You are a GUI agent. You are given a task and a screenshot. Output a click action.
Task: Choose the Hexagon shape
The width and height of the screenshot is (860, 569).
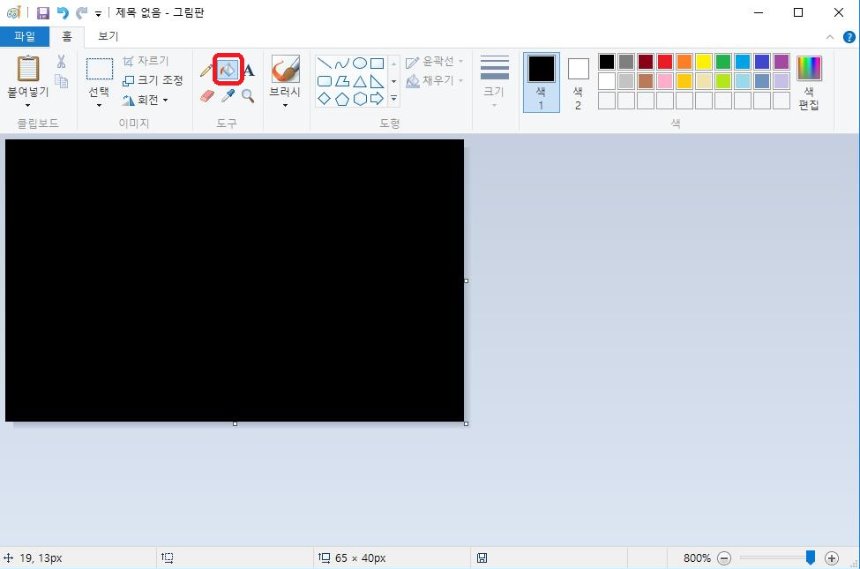359,99
